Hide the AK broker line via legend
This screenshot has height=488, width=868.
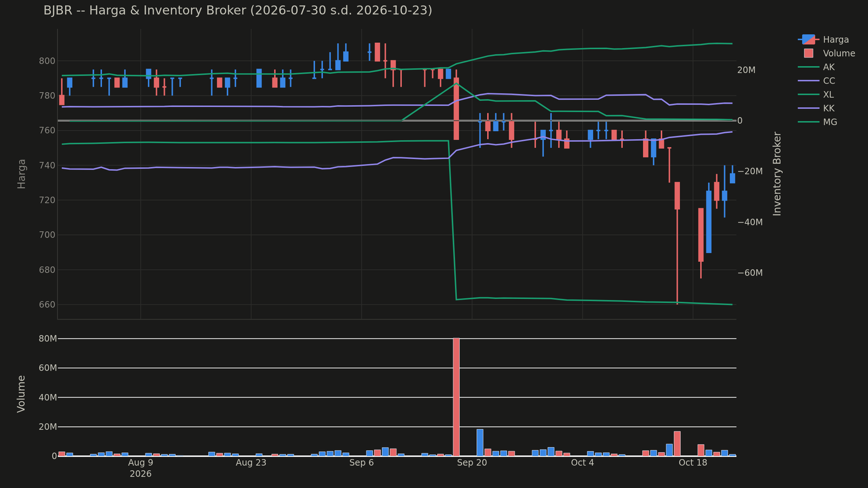(816, 67)
